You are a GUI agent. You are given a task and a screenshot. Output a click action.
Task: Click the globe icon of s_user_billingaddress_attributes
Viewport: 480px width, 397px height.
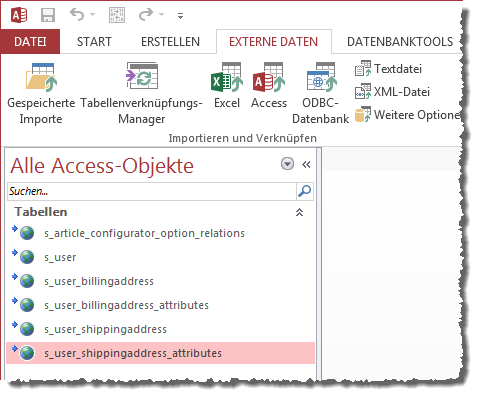(27, 305)
